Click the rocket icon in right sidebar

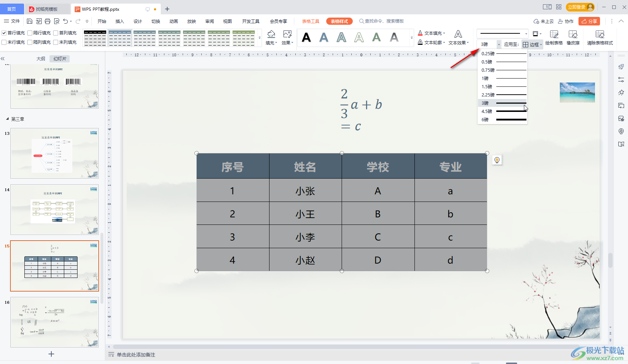pos(621,67)
